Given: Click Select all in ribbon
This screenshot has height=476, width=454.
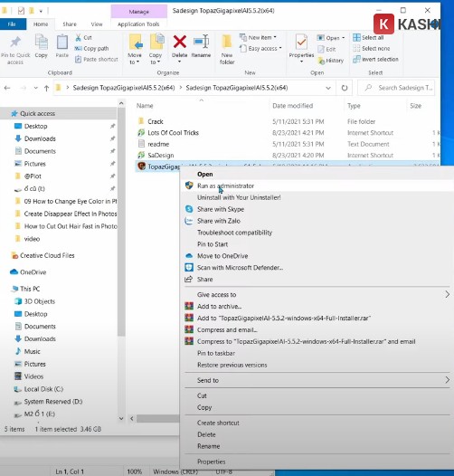Looking at the screenshot, I should pyautogui.click(x=368, y=38).
